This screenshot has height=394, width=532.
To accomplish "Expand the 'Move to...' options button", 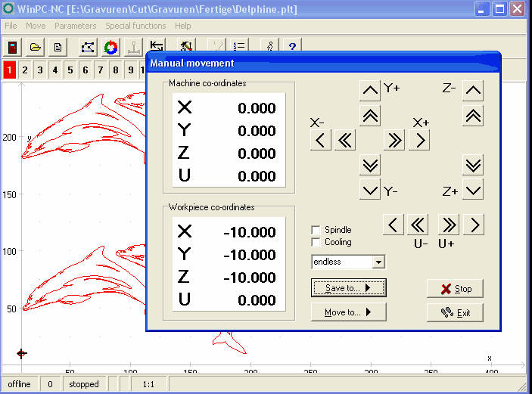I will pyautogui.click(x=348, y=312).
